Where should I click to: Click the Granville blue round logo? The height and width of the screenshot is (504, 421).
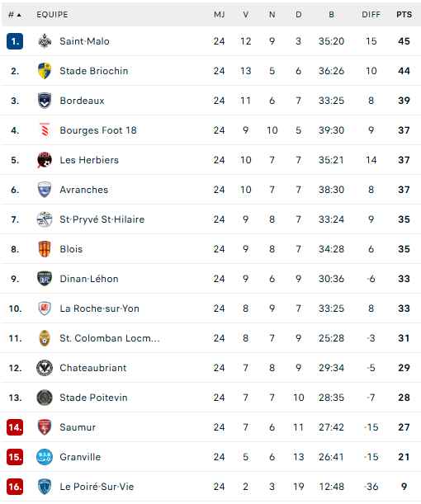pos(45,457)
